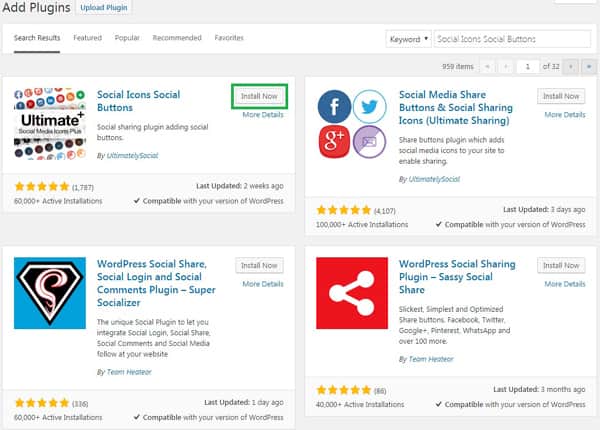600x430 pixels.
Task: Jump to last page of results
Action: 589,67
